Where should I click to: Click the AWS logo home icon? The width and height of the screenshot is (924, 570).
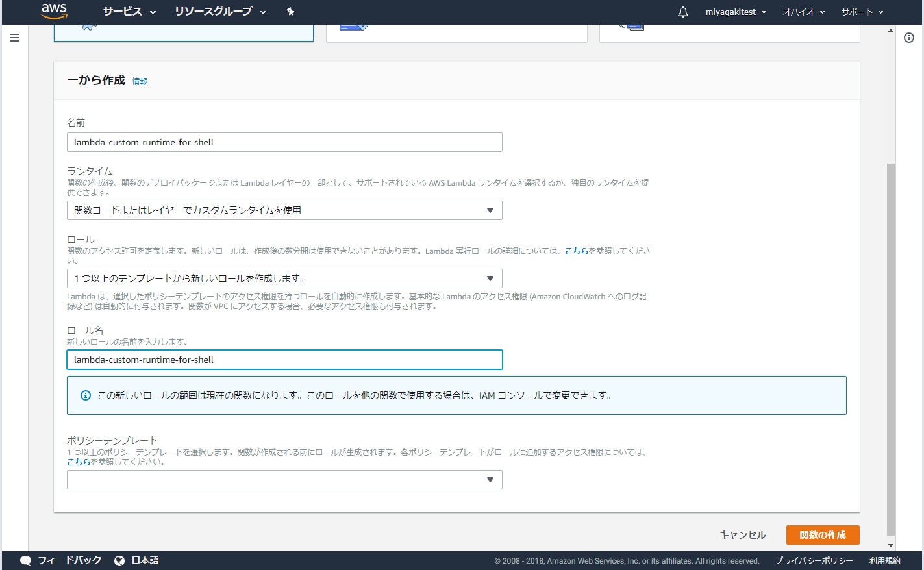coord(54,11)
